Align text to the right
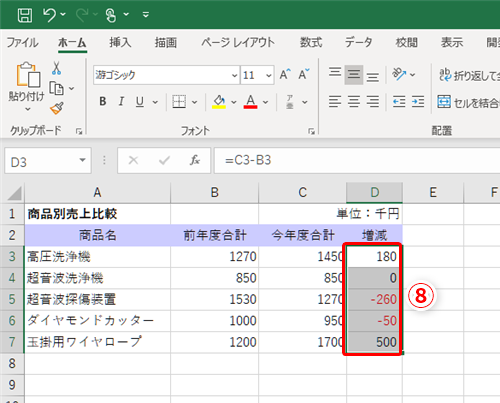This screenshot has width=500, height=403. pos(372,101)
